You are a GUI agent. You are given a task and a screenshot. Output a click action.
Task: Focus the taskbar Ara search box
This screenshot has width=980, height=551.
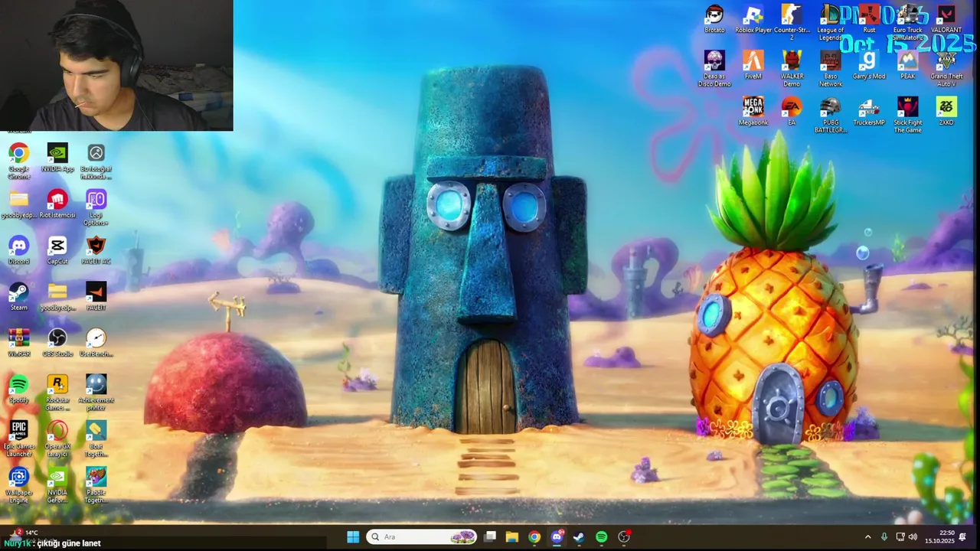pos(423,537)
